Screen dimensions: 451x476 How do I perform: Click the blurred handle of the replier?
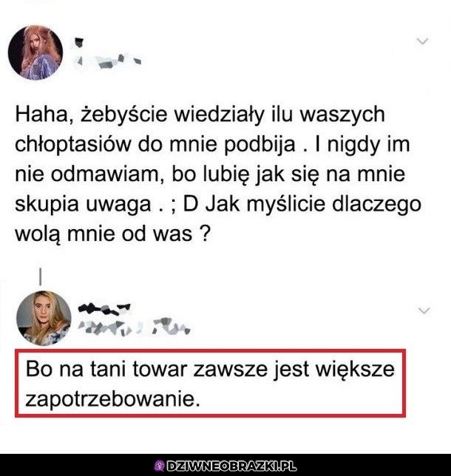click(x=134, y=327)
